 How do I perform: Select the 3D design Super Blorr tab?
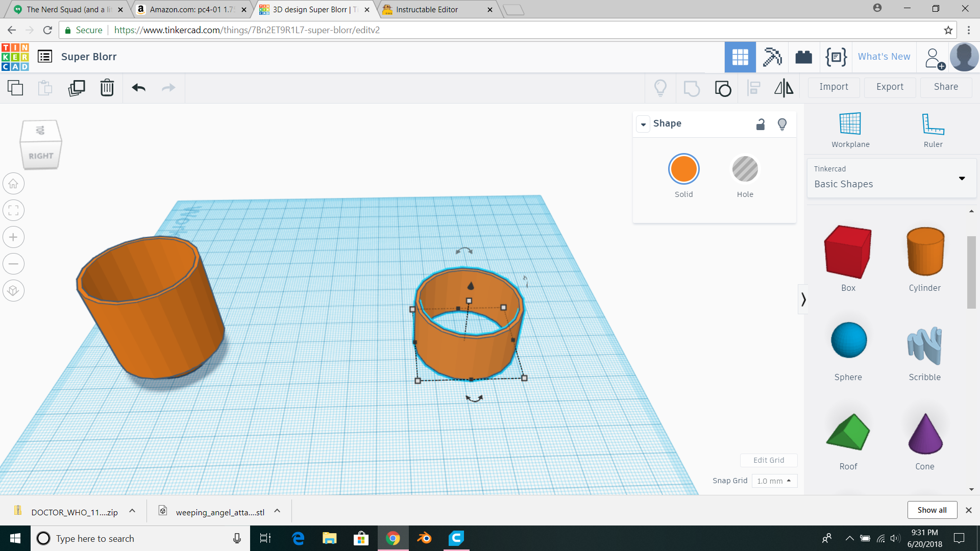314,9
